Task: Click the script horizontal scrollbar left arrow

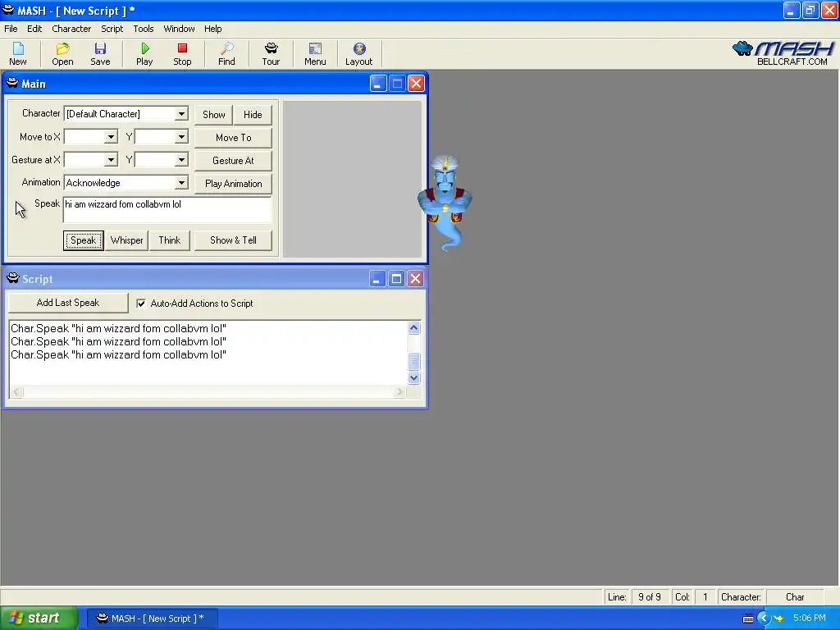Action: click(x=16, y=392)
